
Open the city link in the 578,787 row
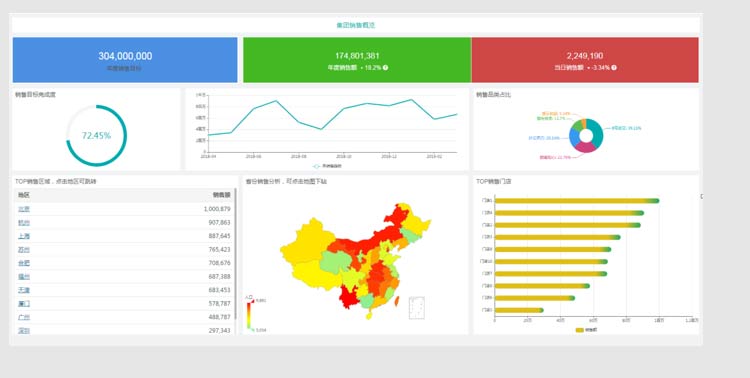point(24,304)
